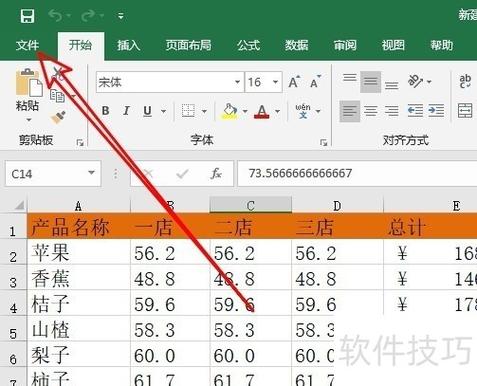
Task: Click the Undo arrow icon
Action: click(x=56, y=15)
